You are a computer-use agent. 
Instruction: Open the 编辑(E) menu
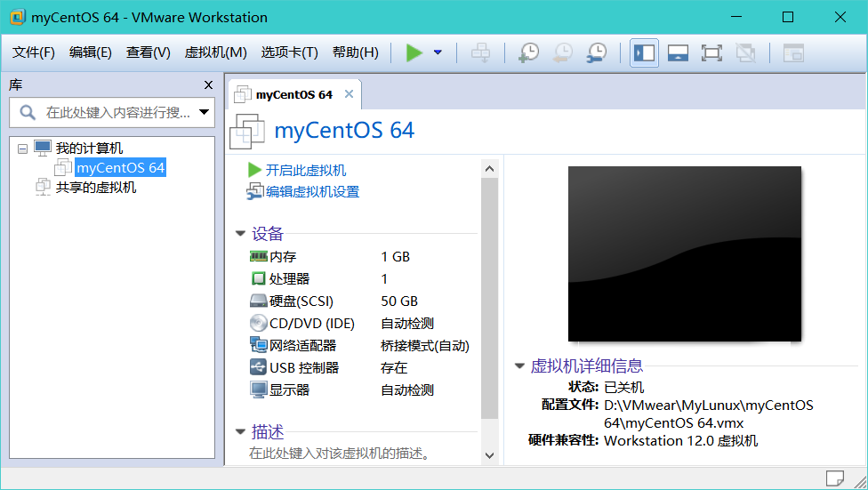[90, 52]
